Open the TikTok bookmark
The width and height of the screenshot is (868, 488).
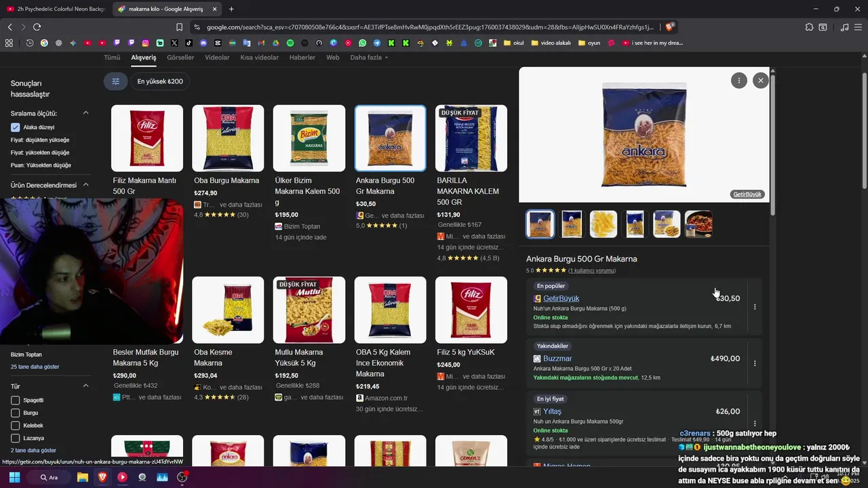pos(189,43)
